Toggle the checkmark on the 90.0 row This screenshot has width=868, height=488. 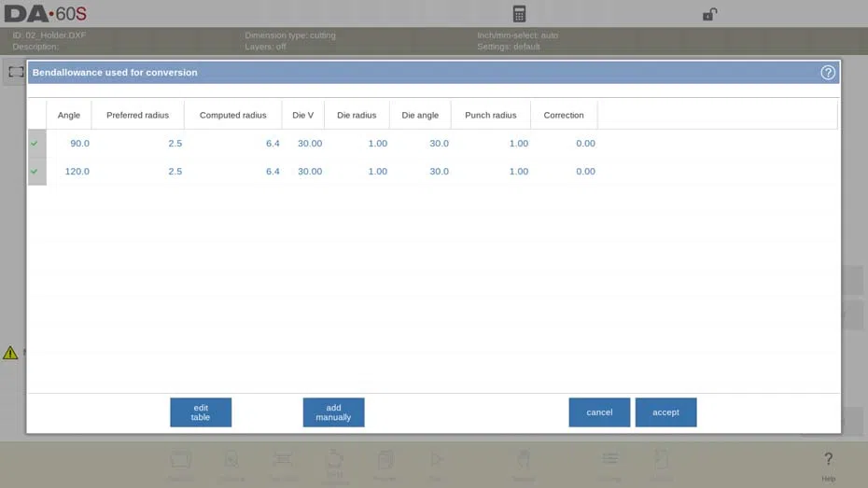click(x=35, y=144)
